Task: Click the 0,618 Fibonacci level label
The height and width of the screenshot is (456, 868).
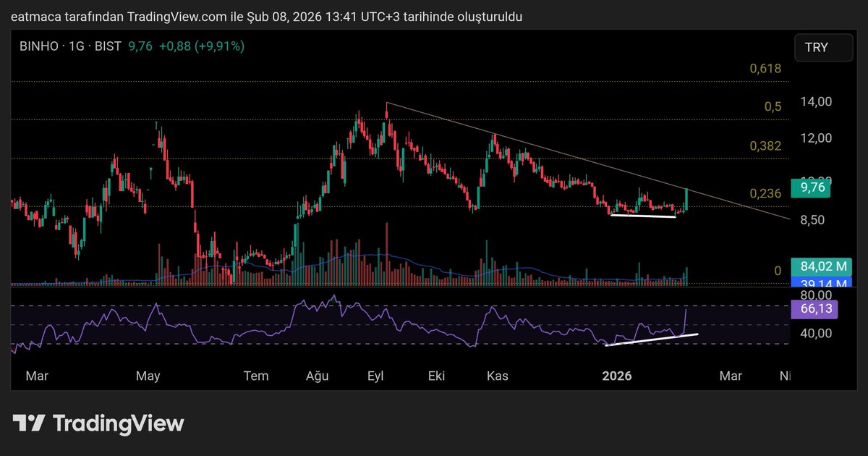Action: (765, 69)
